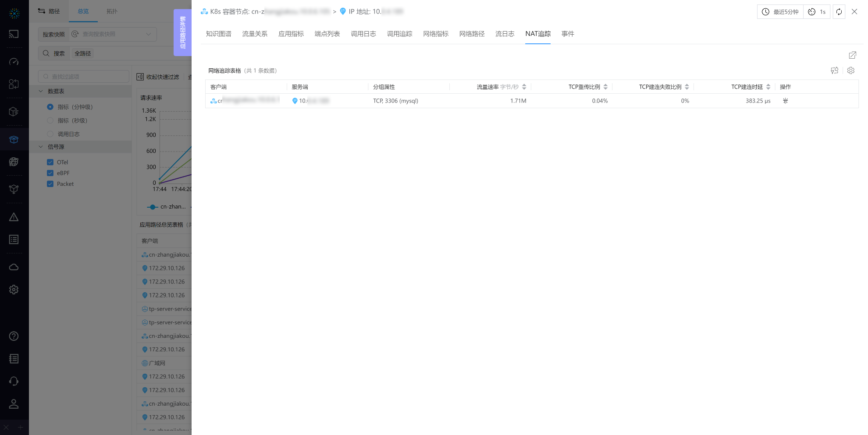
Task: Click the highlighted container cube icon in sidebar
Action: 14,139
